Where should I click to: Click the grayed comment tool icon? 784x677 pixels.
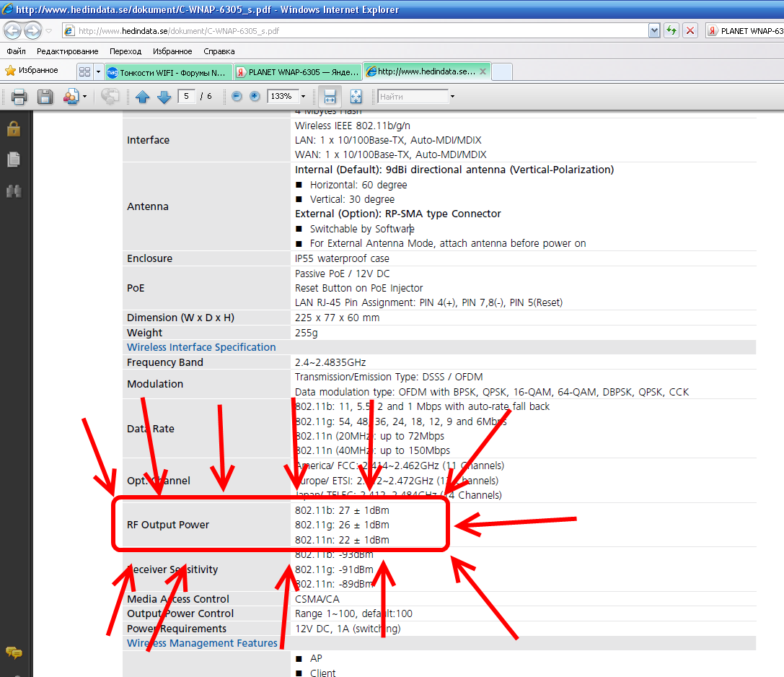[110, 95]
